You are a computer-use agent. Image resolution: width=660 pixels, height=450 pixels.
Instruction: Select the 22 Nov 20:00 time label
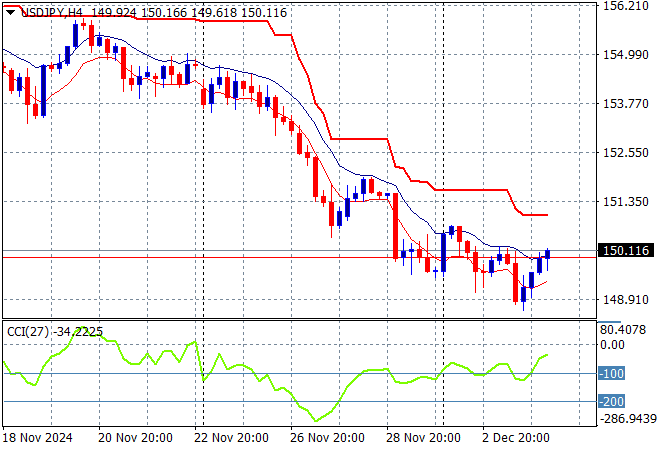pos(231,438)
